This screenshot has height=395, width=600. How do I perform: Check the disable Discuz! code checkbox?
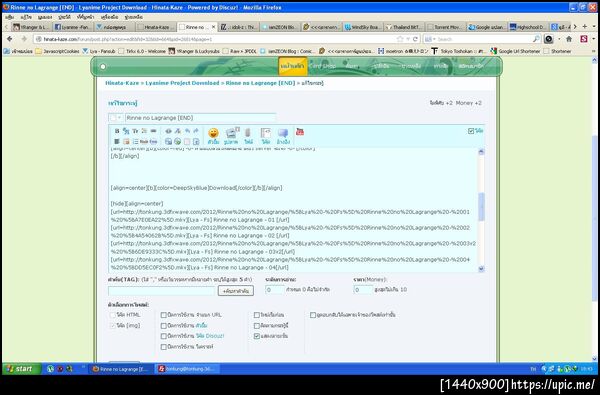pos(164,336)
